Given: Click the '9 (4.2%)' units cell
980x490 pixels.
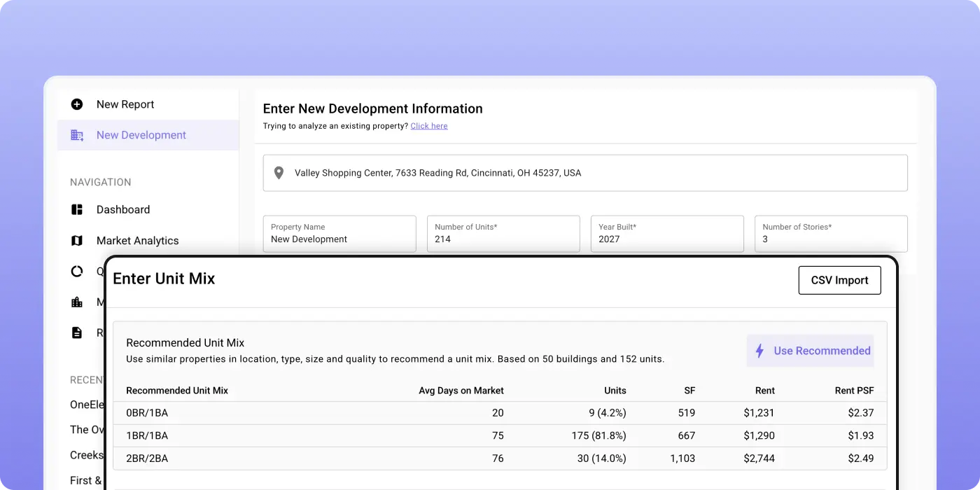Looking at the screenshot, I should [608, 413].
